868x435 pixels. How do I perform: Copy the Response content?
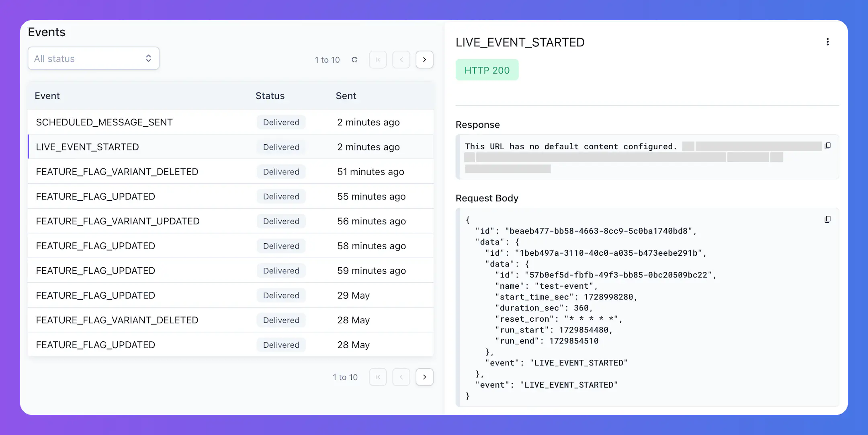tap(828, 146)
